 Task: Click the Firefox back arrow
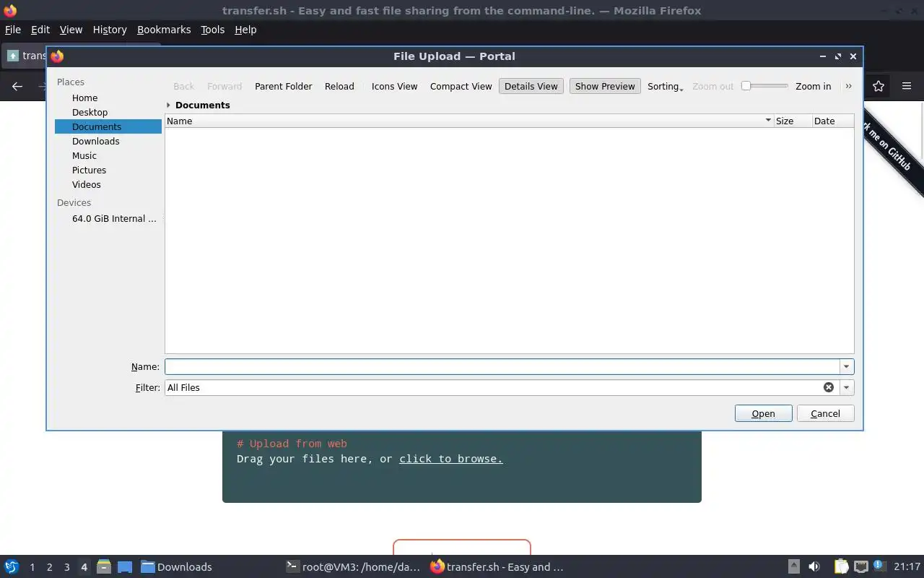tap(17, 86)
